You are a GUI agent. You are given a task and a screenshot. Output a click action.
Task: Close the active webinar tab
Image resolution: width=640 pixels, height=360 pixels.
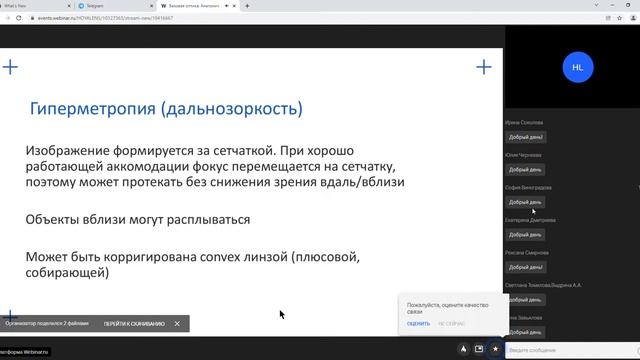tap(234, 6)
